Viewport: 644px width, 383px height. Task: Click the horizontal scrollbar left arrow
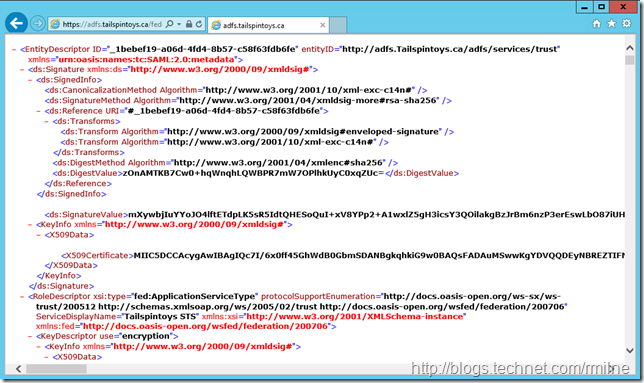click(x=18, y=369)
